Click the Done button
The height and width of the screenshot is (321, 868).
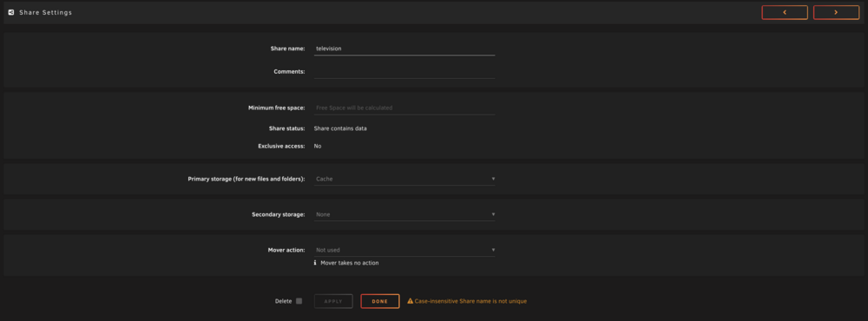pos(380,301)
